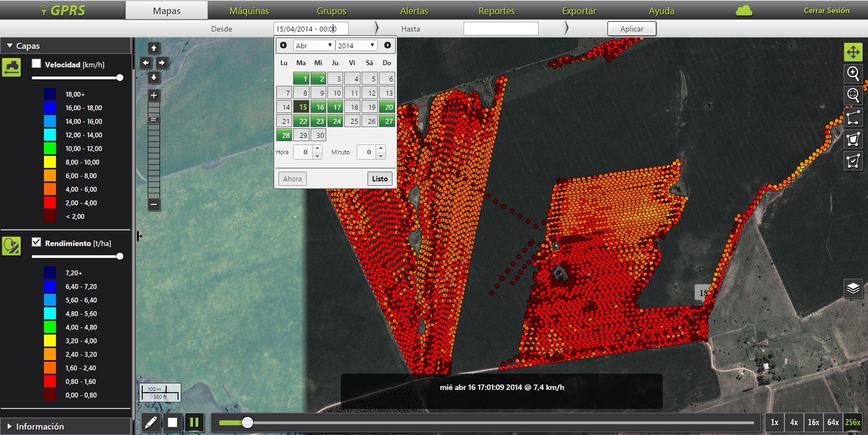Open the map layers stack icon
This screenshot has height=435, width=868.
pyautogui.click(x=853, y=288)
